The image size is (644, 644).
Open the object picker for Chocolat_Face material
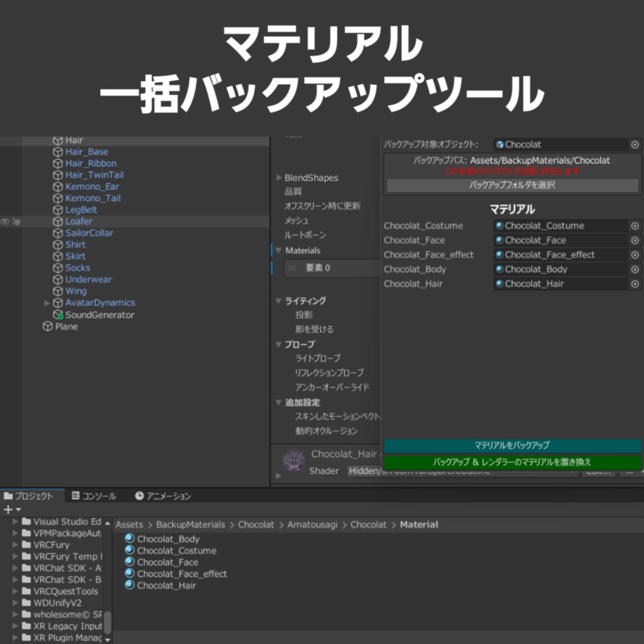[x=635, y=240]
